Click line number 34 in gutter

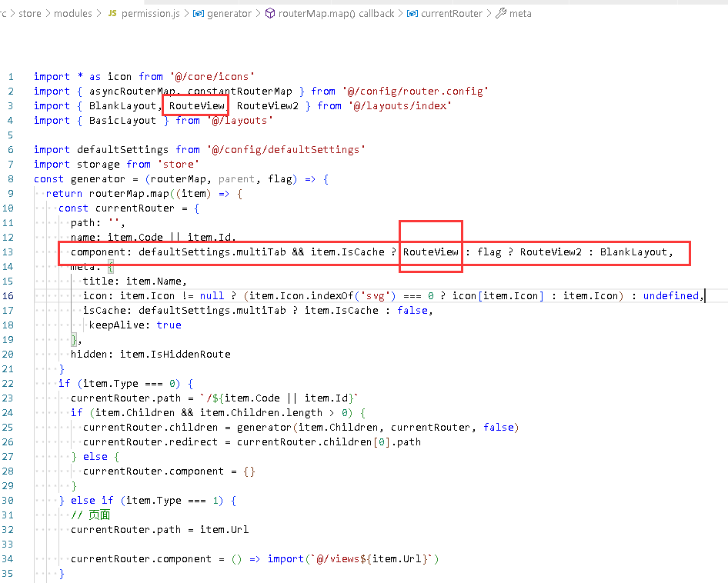point(8,559)
